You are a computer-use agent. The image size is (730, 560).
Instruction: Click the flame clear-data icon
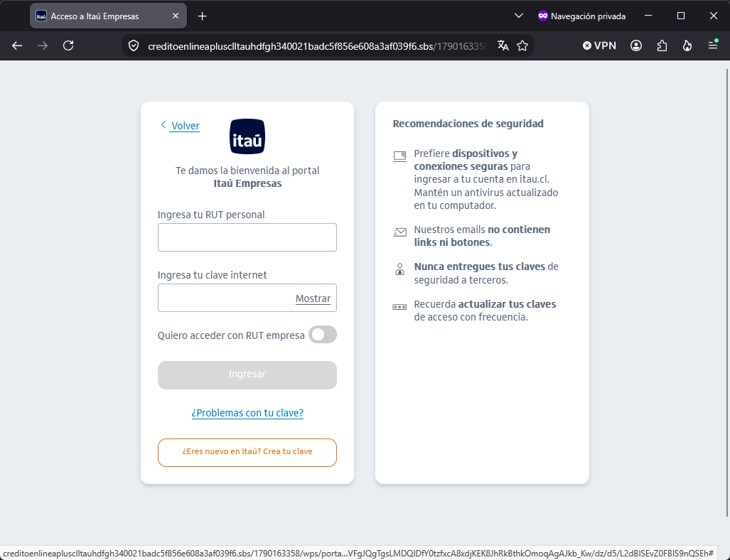[687, 45]
